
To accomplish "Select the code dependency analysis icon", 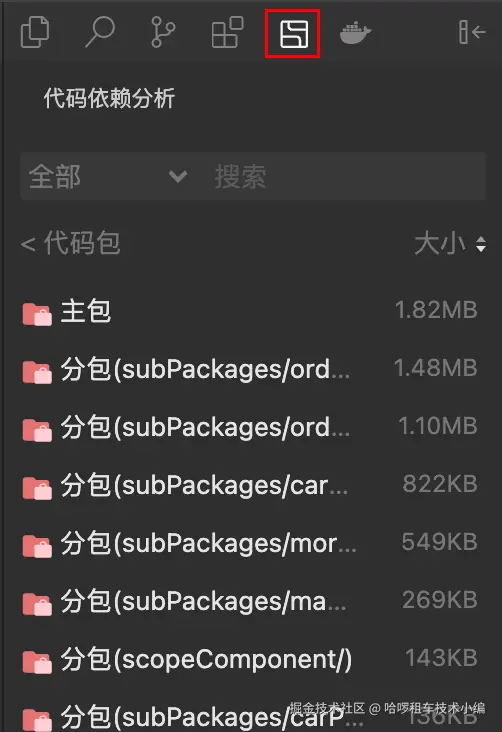I will pyautogui.click(x=293, y=34).
